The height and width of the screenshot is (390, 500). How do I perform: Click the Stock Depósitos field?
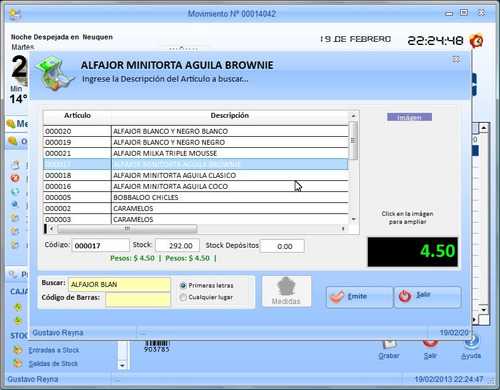pos(282,246)
